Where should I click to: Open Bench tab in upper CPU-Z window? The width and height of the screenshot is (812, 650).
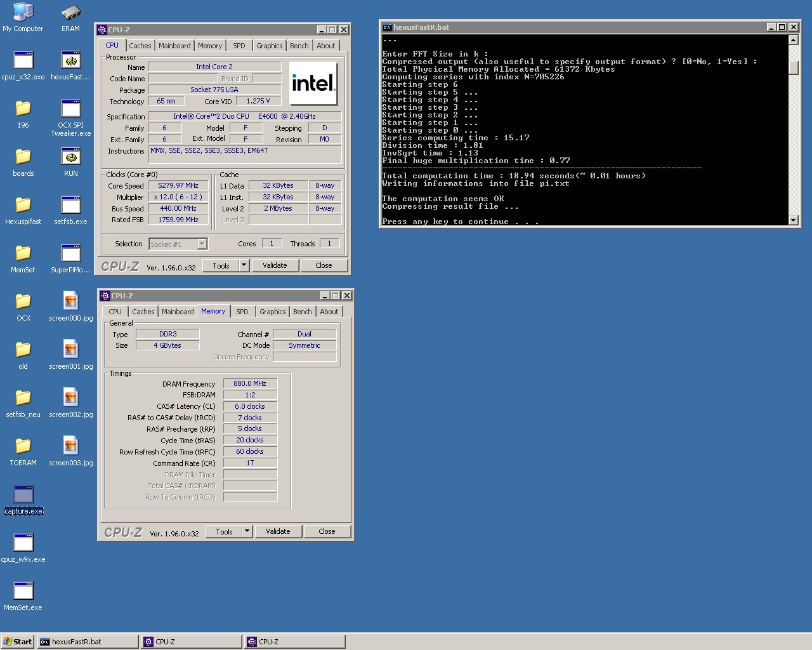tap(299, 46)
